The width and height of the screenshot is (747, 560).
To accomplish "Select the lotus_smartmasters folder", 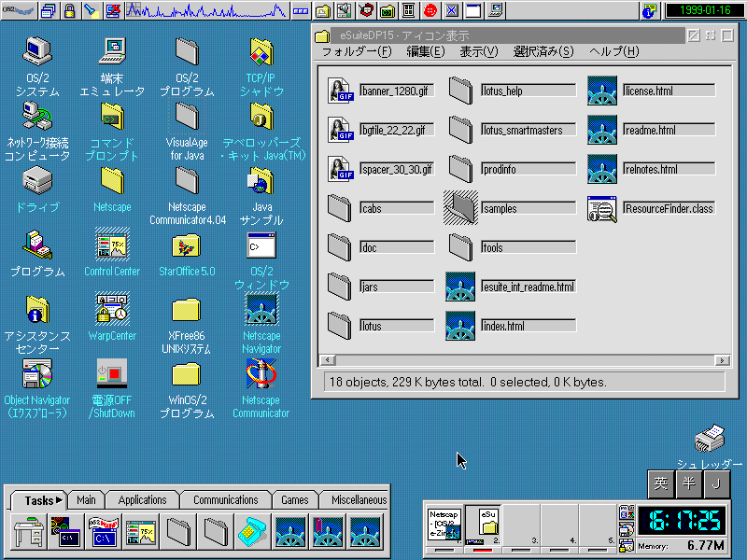I will (x=460, y=130).
